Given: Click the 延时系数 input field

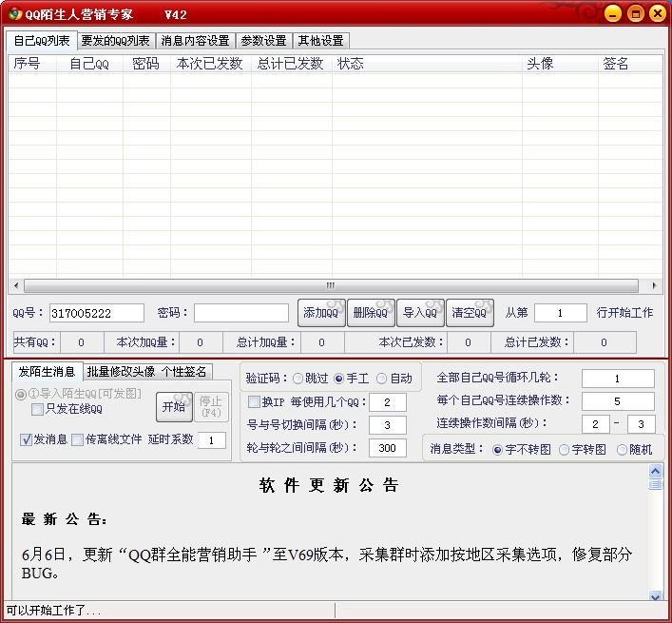Looking at the screenshot, I should point(212,440).
